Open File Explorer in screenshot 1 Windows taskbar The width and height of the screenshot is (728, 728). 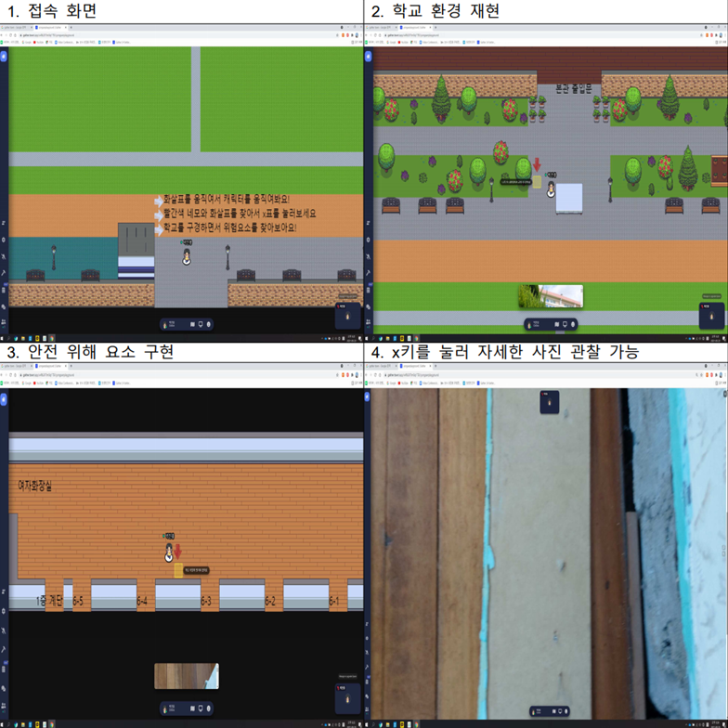(x=23, y=338)
